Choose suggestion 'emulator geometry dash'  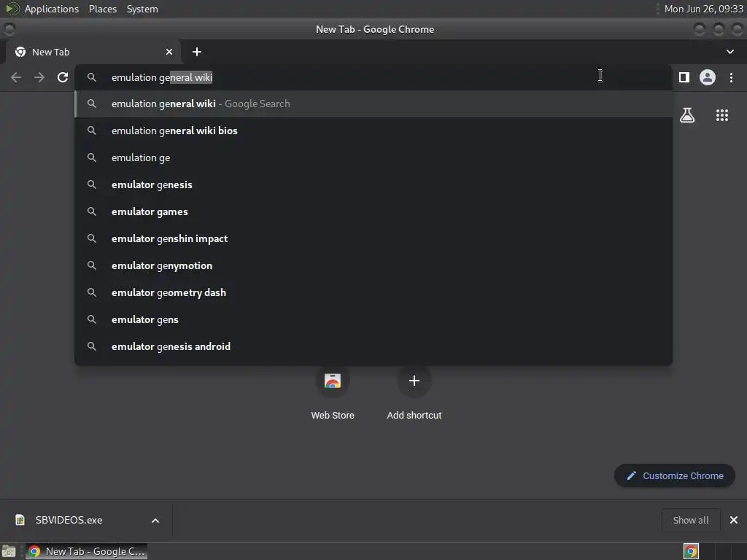[373, 292]
